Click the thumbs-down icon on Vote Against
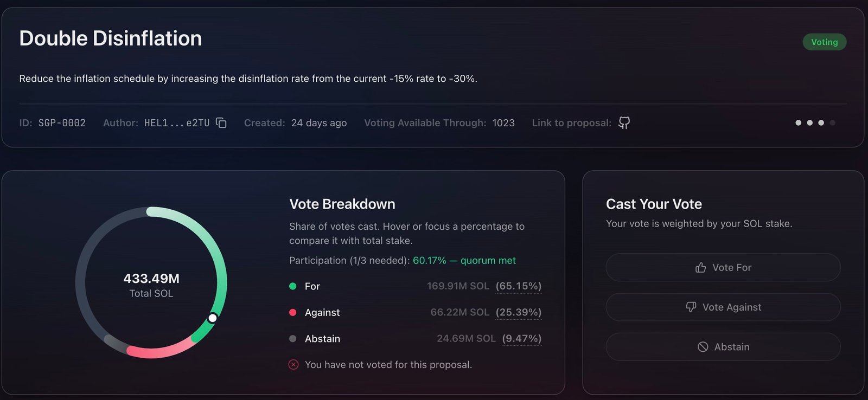 [691, 307]
